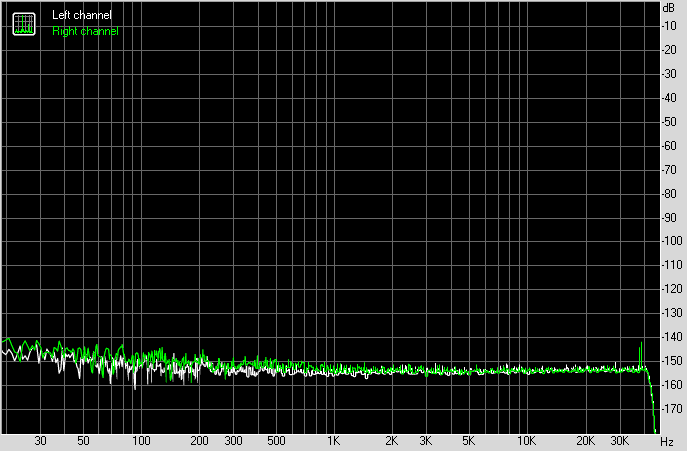Click the 1K frequency label
Viewport: 687px width, 451px height.
click(333, 441)
